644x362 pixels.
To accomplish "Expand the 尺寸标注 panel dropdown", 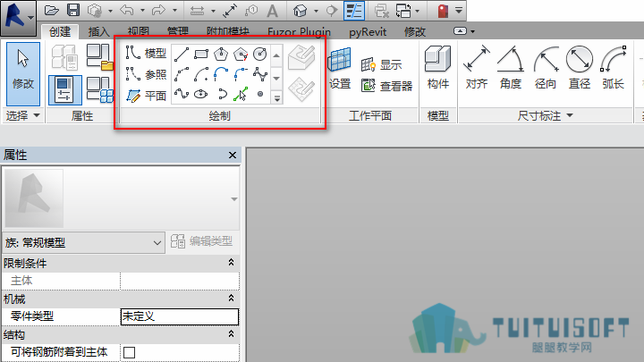I will pyautogui.click(x=570, y=115).
